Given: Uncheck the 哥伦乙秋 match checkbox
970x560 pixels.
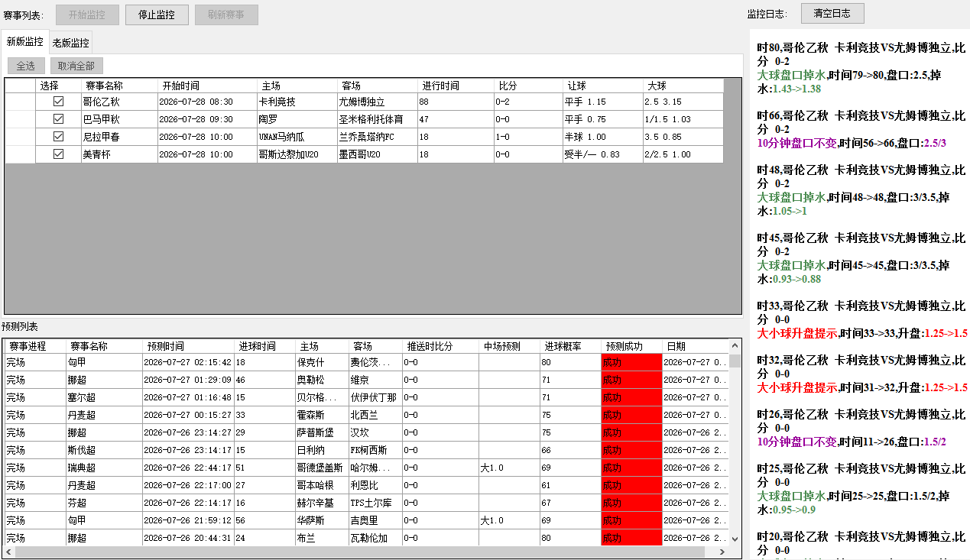Looking at the screenshot, I should pos(58,102).
